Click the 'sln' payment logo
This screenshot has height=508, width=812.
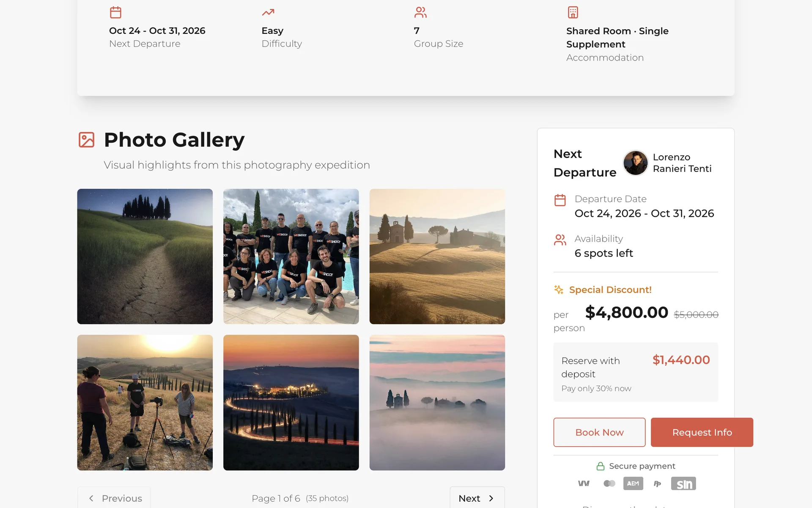[683, 483]
